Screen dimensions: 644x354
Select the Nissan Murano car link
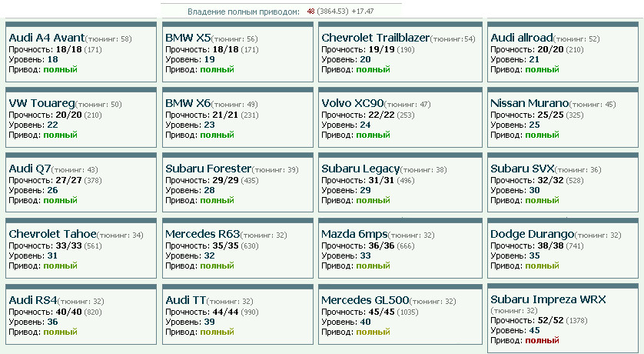click(530, 103)
